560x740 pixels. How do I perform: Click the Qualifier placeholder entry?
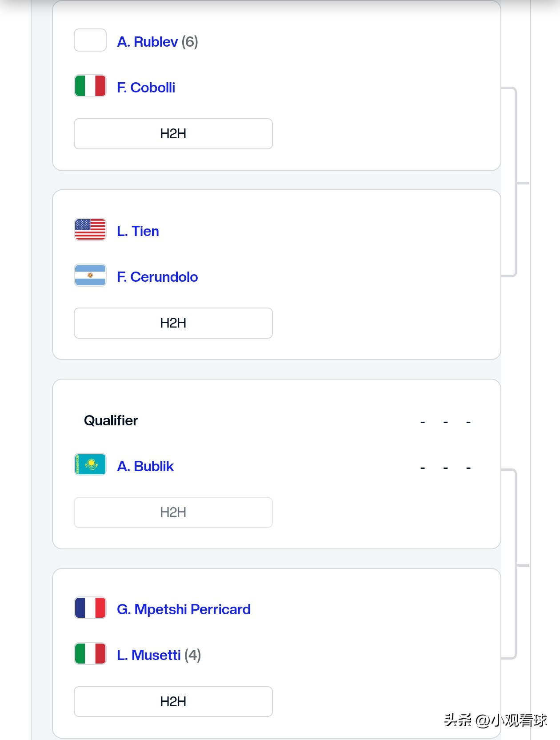[x=111, y=420]
